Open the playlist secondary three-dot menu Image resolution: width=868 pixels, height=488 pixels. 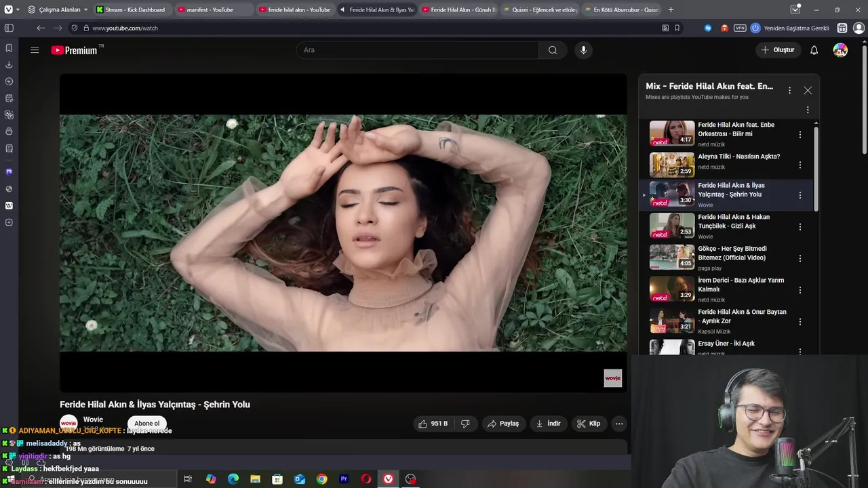pos(808,110)
